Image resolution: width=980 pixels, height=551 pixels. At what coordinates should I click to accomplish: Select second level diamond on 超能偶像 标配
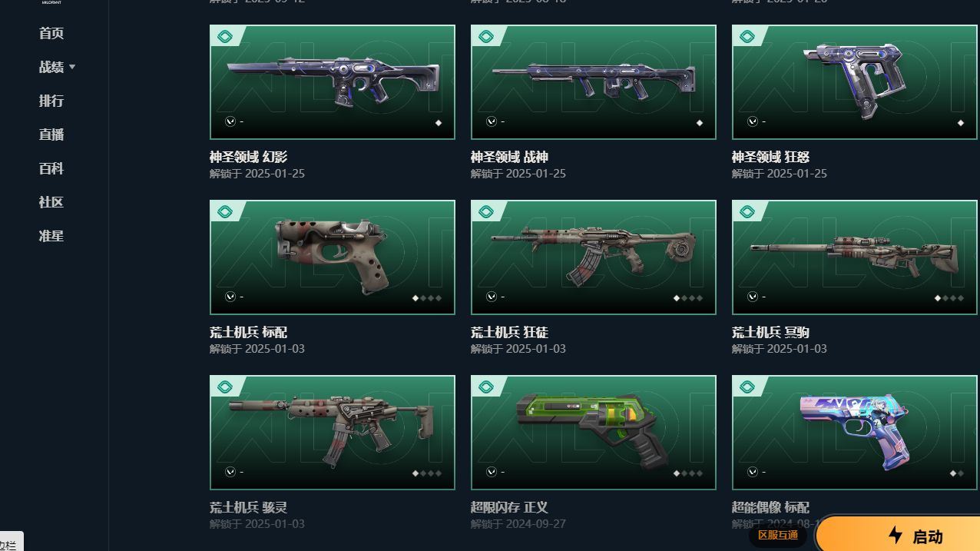tap(961, 473)
